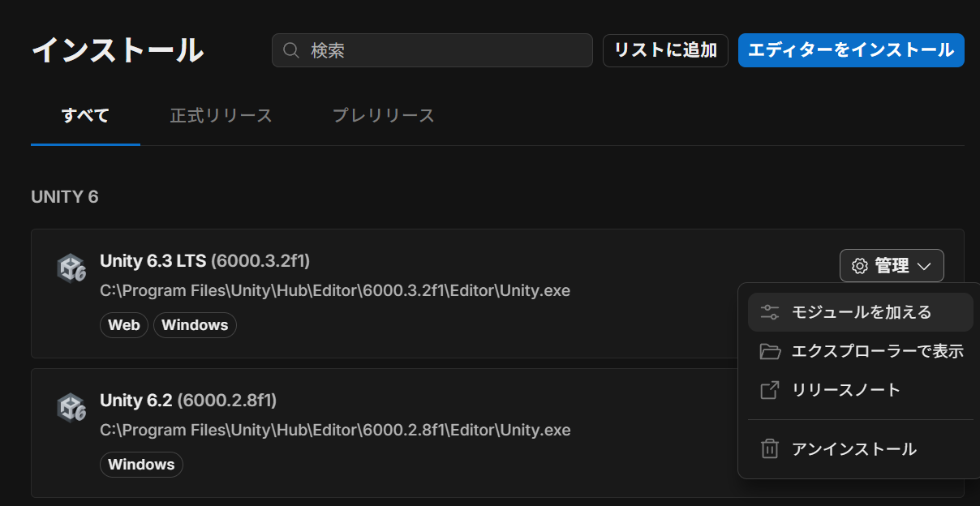Click the trash icon beside アンインストール

[x=769, y=448]
